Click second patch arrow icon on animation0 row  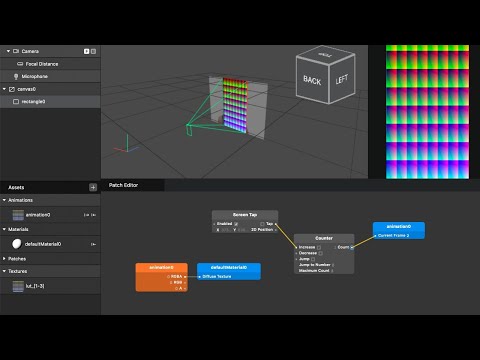point(93,215)
